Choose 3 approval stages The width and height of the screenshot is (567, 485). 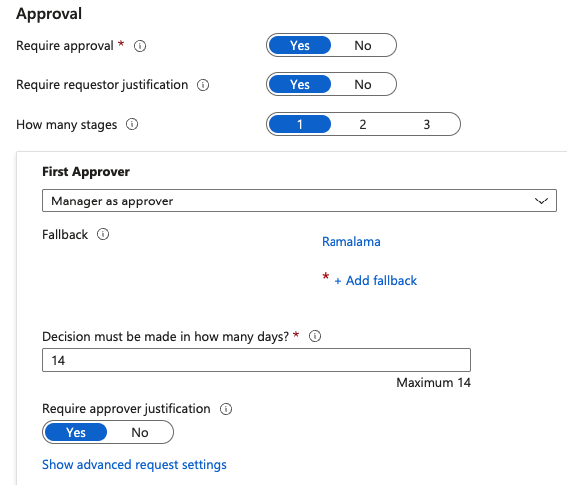(x=427, y=124)
